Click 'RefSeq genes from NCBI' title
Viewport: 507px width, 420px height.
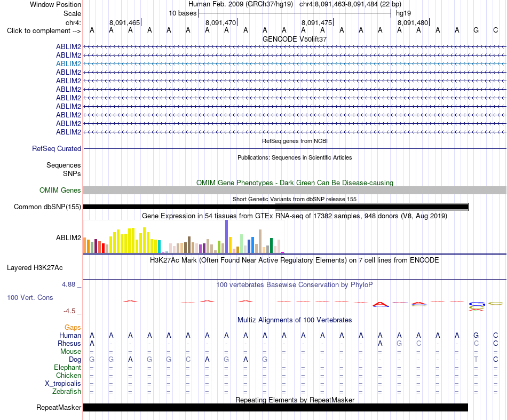coord(295,141)
